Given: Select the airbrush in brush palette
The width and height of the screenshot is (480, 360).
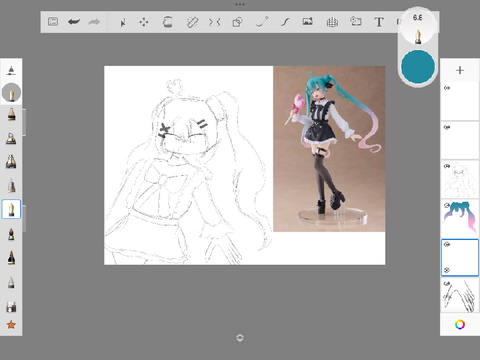Looking at the screenshot, I should click(11, 138).
